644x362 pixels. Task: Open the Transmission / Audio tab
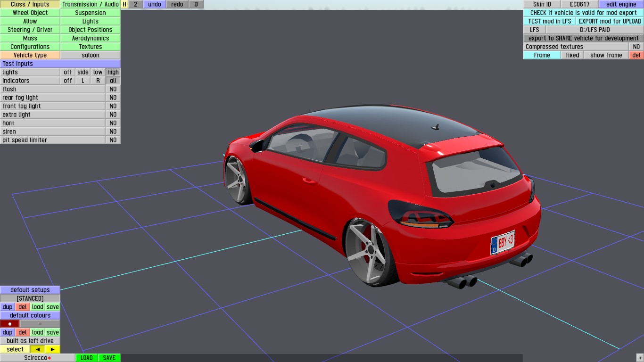click(91, 4)
